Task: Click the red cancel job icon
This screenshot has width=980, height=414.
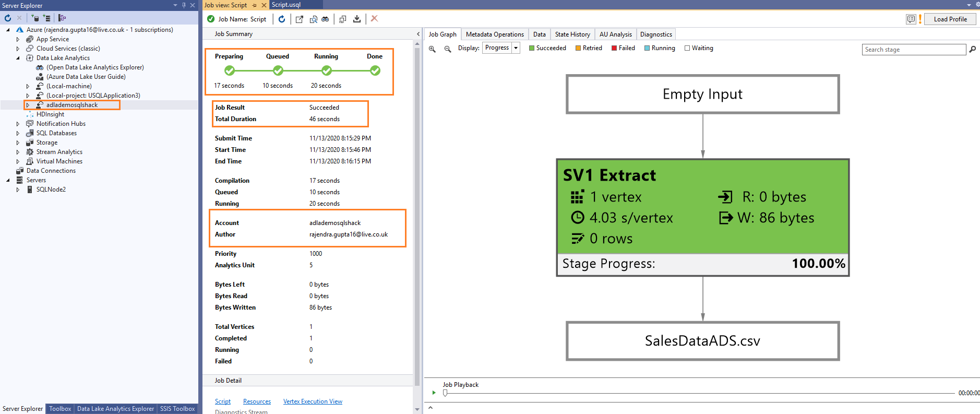Action: (x=374, y=19)
